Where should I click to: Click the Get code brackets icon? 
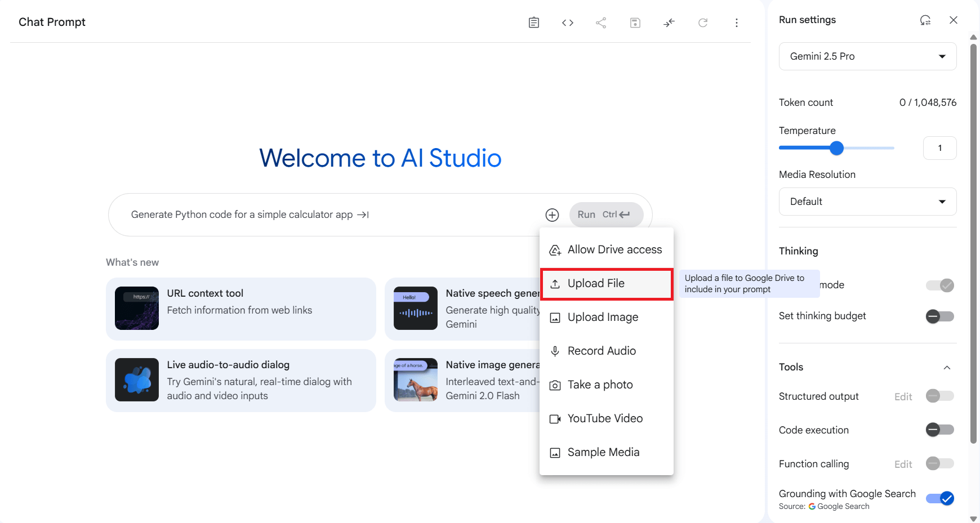(568, 23)
